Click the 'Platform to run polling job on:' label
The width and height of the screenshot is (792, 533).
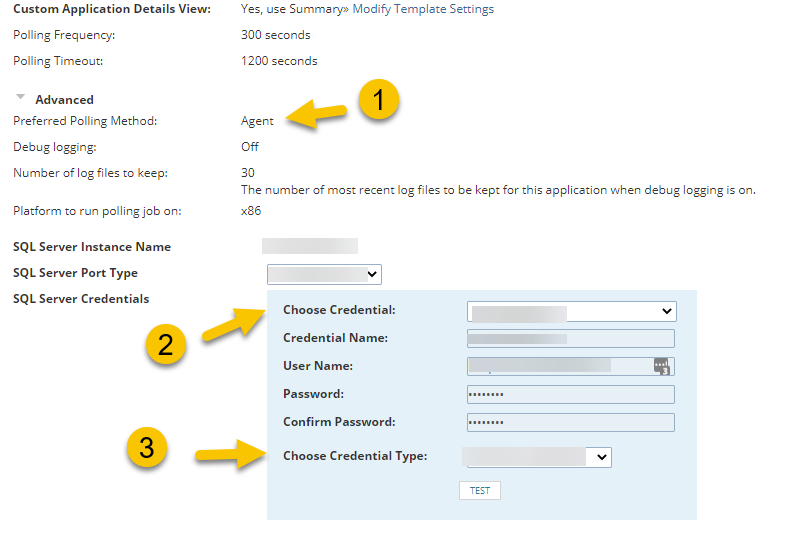pyautogui.click(x=97, y=211)
